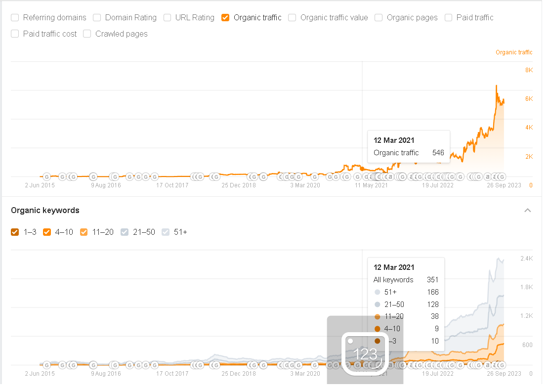This screenshot has height=392, width=549.
Task: Click last Google update marker on keywords chart
Action: [x=501, y=365]
